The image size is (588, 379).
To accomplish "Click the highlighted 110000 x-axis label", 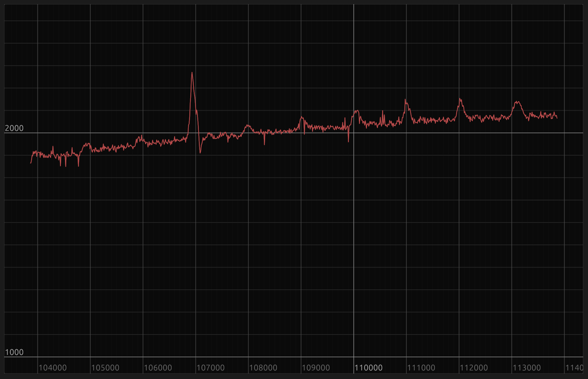I will [x=369, y=368].
